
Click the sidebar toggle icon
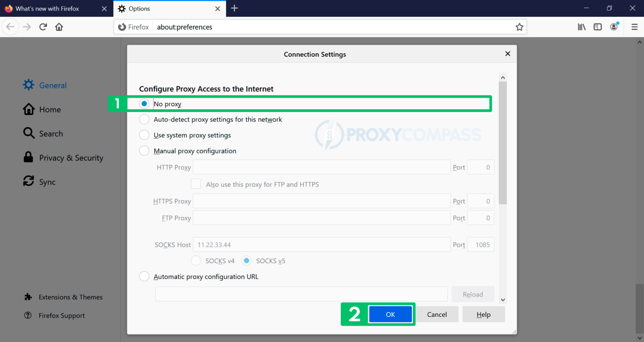click(597, 26)
